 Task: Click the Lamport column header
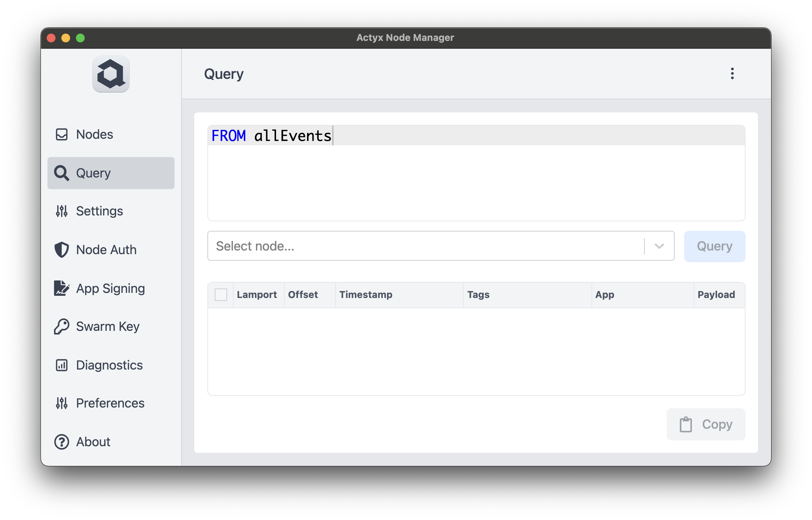pyautogui.click(x=257, y=295)
